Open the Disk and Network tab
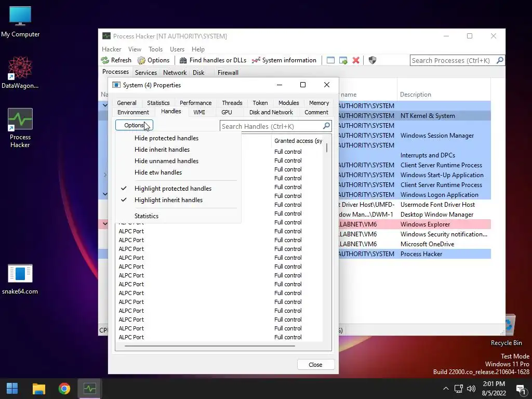 tap(271, 112)
